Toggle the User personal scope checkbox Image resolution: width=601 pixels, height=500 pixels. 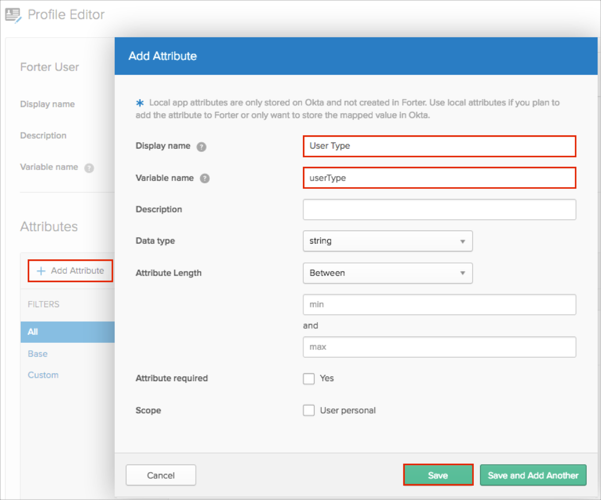point(309,410)
